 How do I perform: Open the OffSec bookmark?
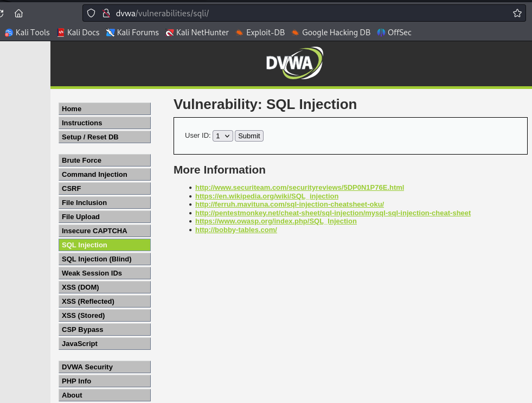coord(394,33)
